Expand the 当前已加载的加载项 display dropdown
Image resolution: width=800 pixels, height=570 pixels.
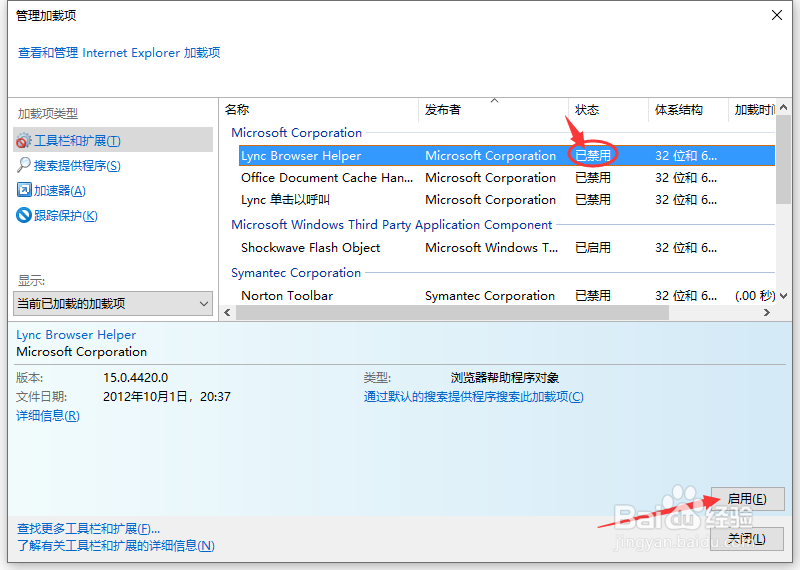click(x=113, y=304)
